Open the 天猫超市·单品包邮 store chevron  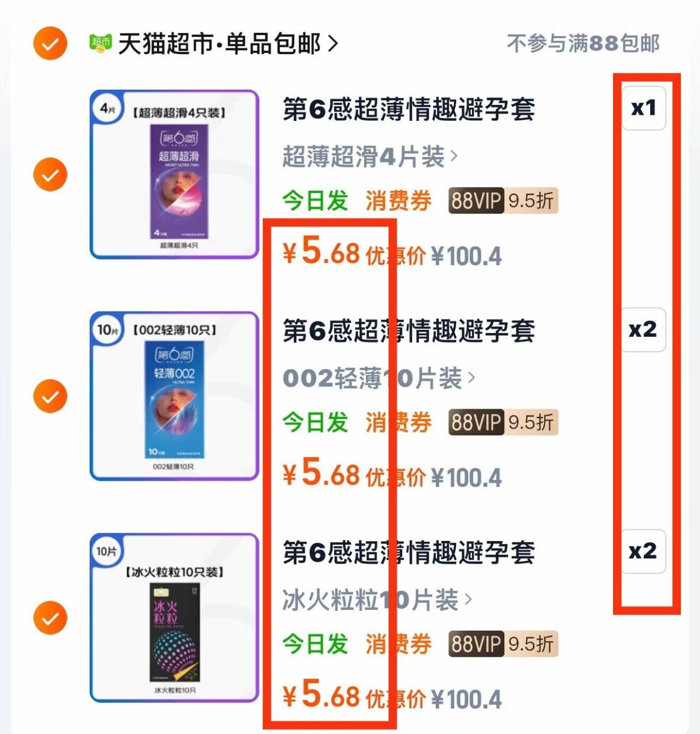[332, 44]
